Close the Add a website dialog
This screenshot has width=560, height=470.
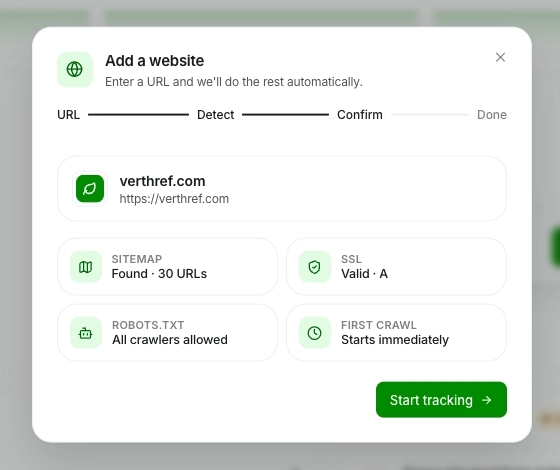click(500, 57)
